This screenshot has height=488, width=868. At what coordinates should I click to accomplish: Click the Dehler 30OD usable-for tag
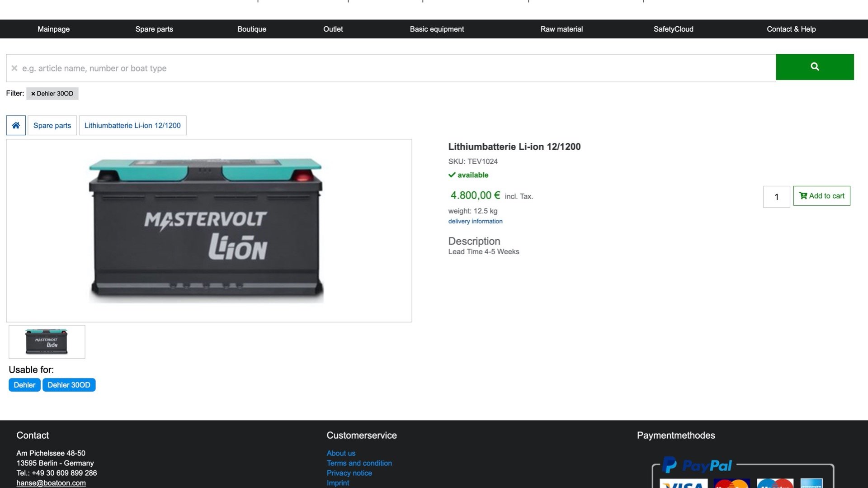coord(69,385)
